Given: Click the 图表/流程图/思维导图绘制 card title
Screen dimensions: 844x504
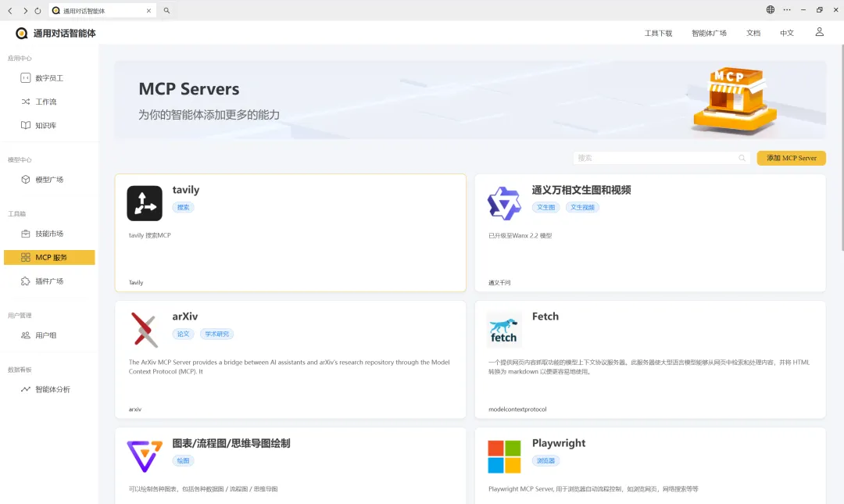Looking at the screenshot, I should click(x=231, y=443).
